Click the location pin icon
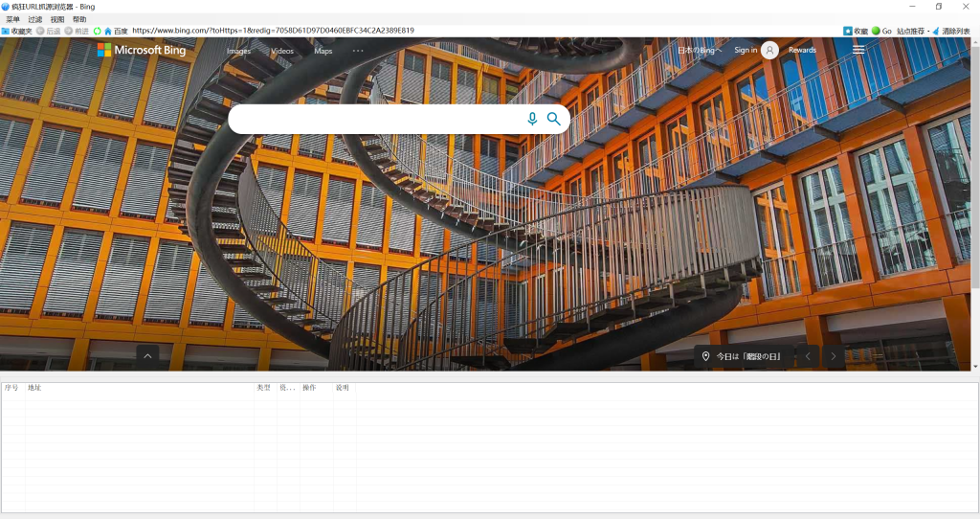 705,356
